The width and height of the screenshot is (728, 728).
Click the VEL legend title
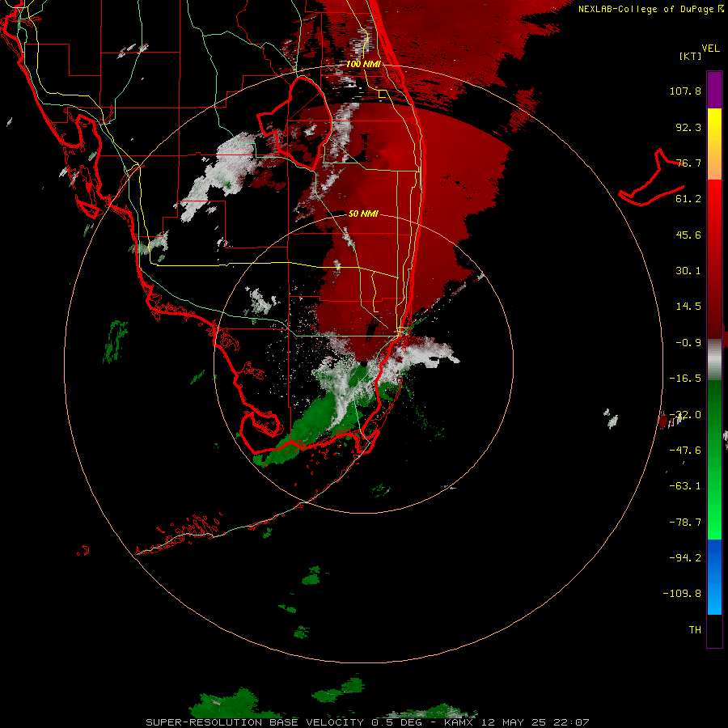[x=710, y=49]
